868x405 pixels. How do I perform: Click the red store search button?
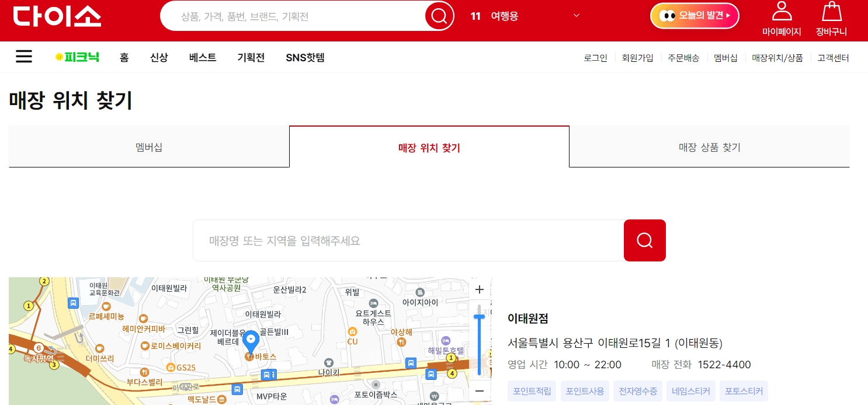point(645,240)
